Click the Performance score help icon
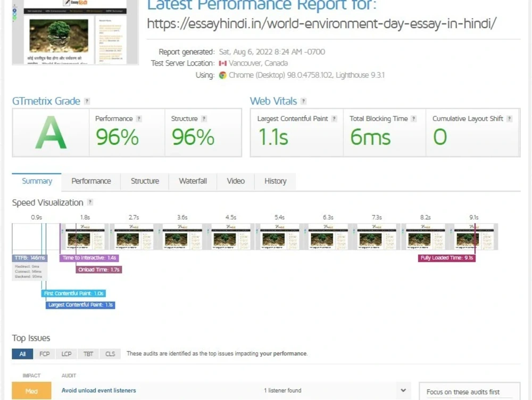 pos(139,119)
